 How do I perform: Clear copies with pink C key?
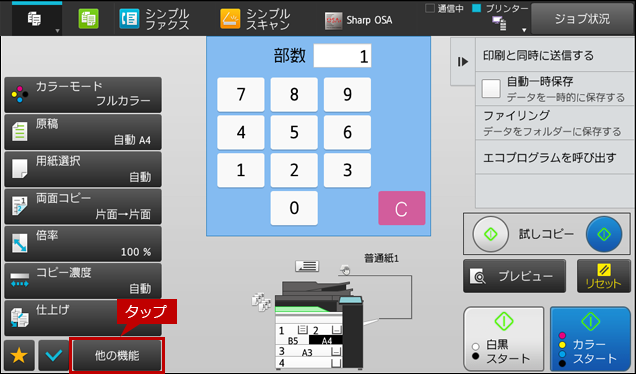click(x=402, y=208)
